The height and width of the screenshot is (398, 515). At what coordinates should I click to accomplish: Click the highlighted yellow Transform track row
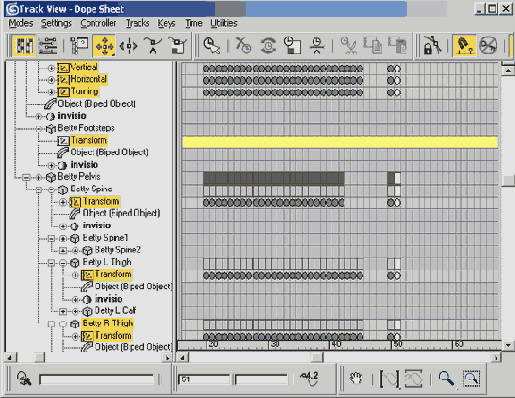(340, 142)
